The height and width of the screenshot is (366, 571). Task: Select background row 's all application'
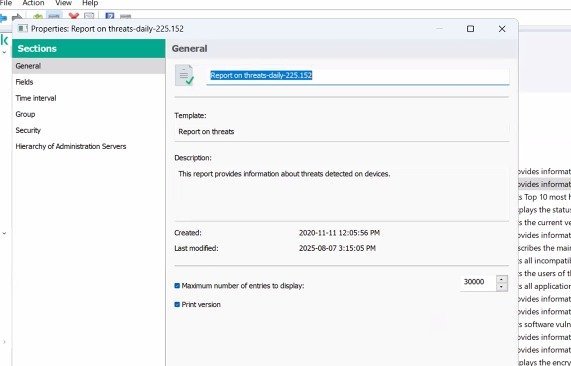coord(545,286)
